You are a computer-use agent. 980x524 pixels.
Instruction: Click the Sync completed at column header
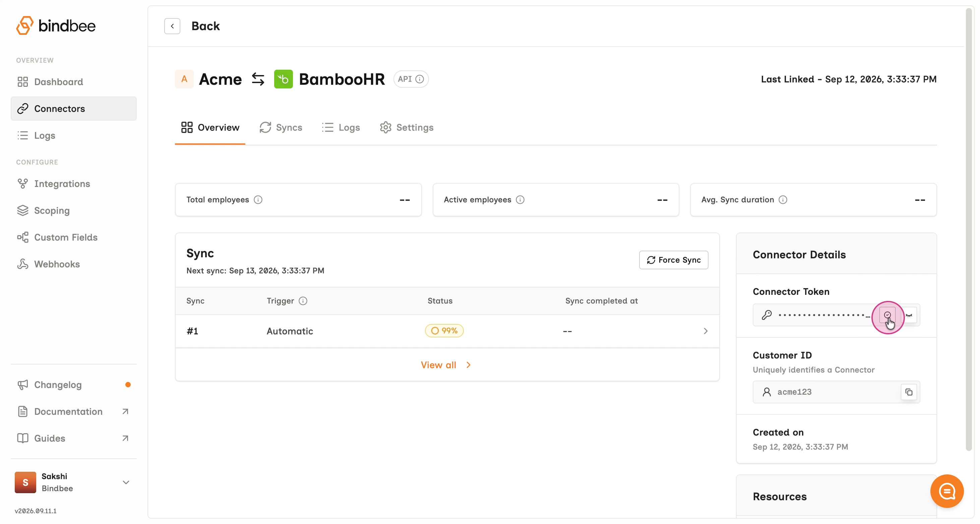coord(602,301)
